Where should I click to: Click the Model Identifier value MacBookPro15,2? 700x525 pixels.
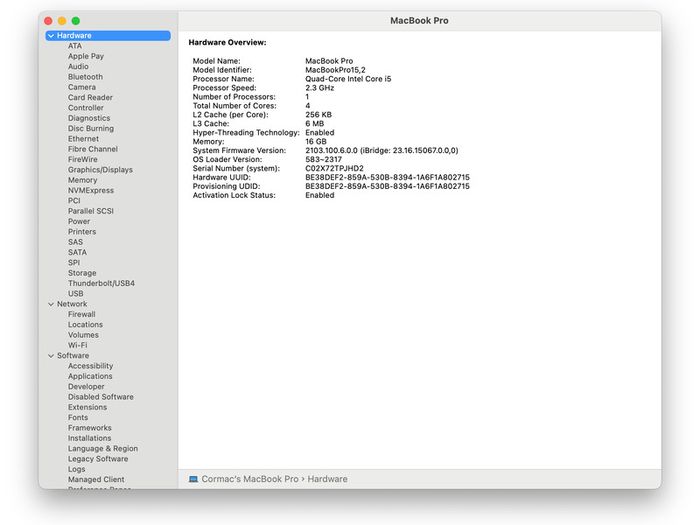(x=335, y=70)
